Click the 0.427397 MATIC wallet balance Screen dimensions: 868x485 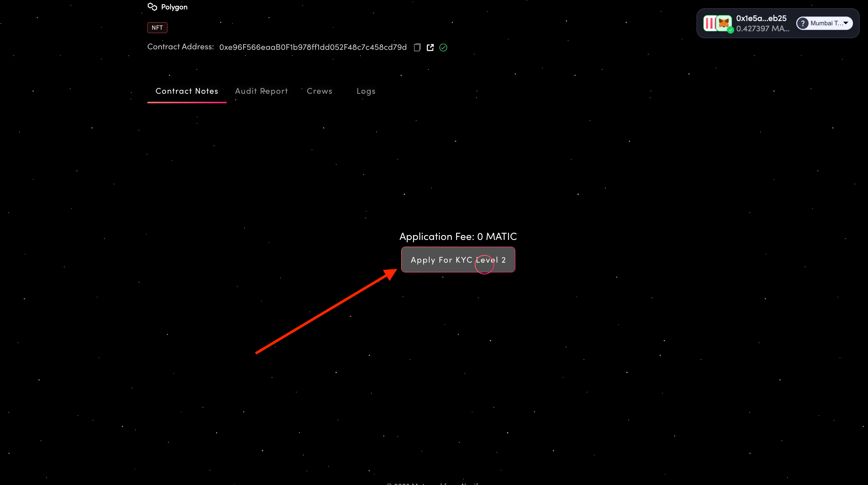coord(763,29)
